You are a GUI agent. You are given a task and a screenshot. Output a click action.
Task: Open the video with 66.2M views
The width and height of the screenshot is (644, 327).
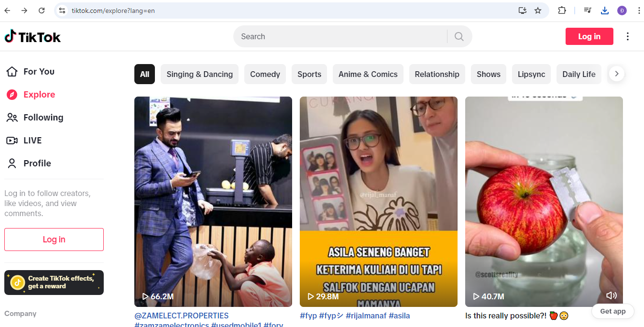point(213,201)
